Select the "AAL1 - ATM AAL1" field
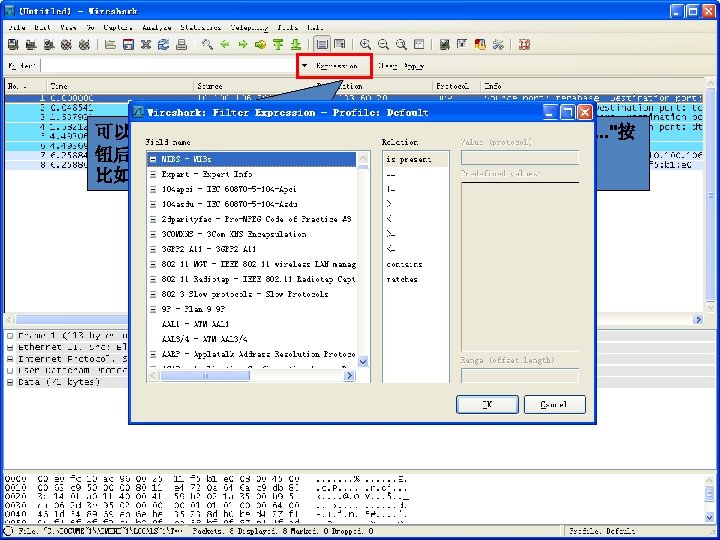Viewport: 720px width, 540px height. pos(195,324)
